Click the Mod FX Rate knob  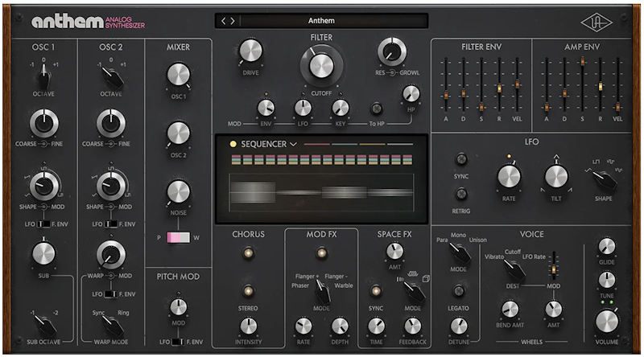pyautogui.click(x=303, y=326)
